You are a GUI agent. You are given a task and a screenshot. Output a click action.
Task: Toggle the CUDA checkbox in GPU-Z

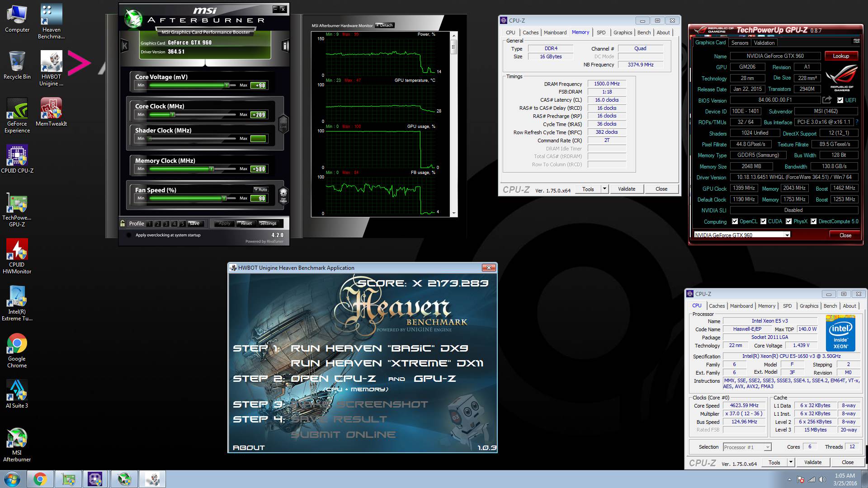[764, 221]
